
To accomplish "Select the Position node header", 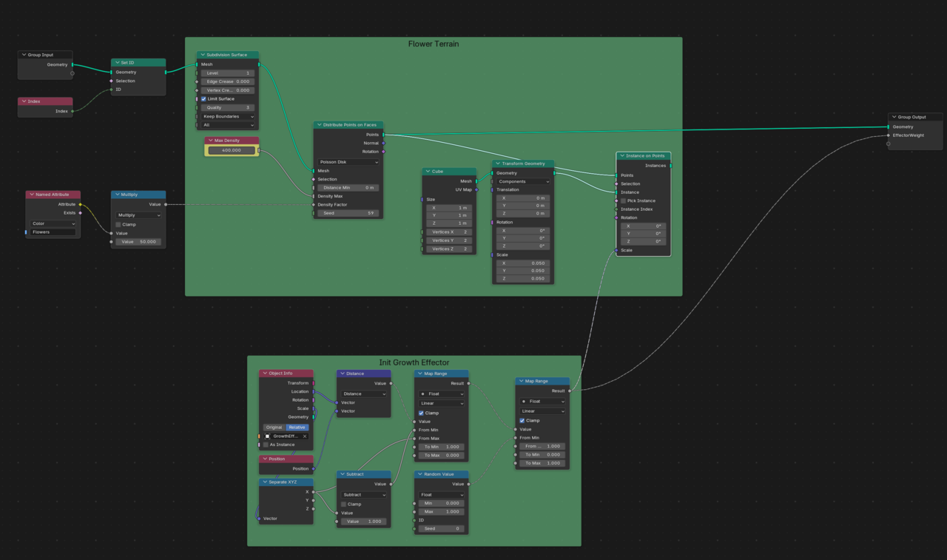I will tap(286, 459).
